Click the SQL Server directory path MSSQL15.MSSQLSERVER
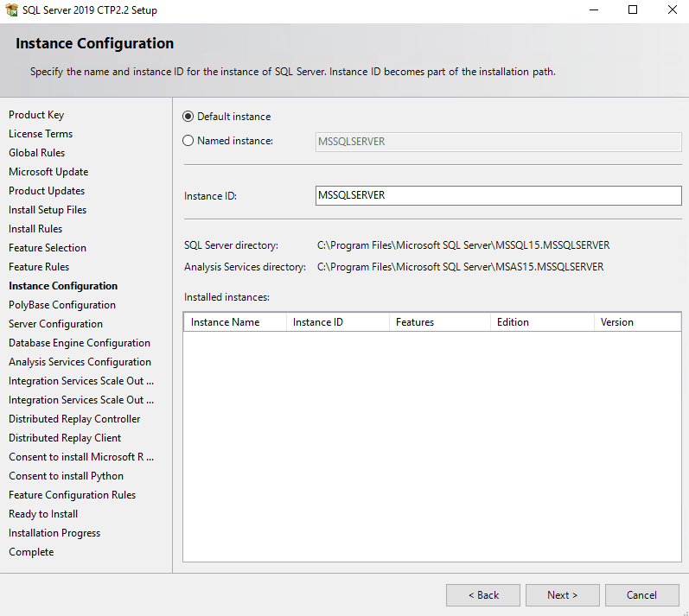 click(x=463, y=245)
